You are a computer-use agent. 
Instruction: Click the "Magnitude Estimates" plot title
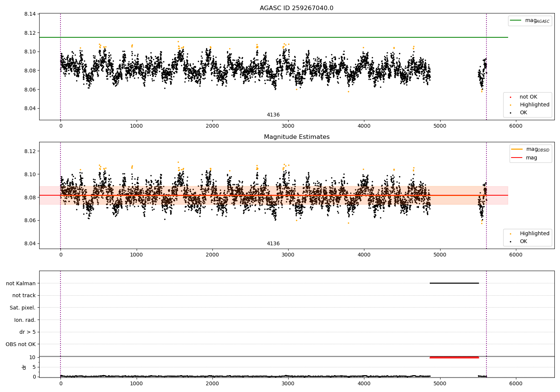click(x=296, y=137)
